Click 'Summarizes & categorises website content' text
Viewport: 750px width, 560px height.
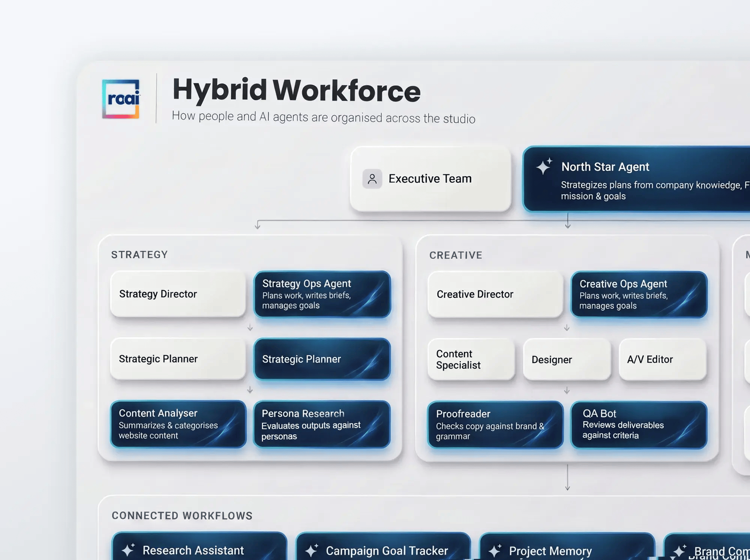[168, 431]
